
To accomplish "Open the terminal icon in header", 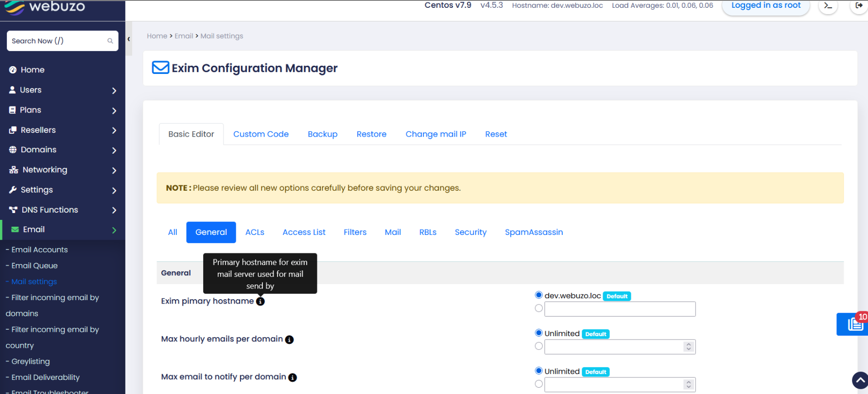I will [828, 6].
